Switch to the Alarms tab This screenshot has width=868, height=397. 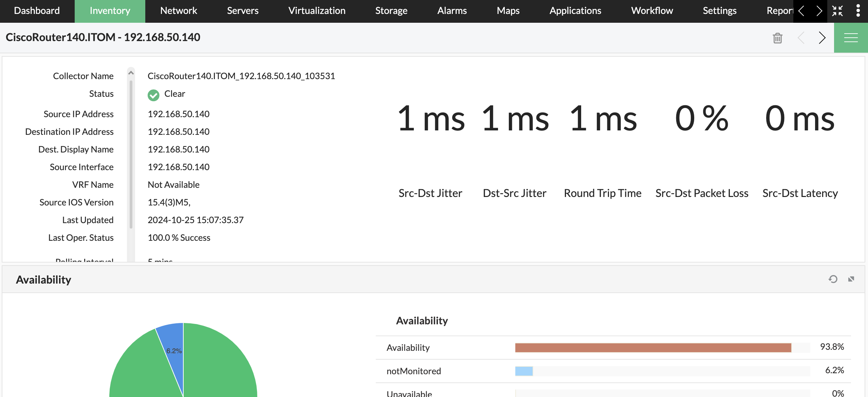click(x=452, y=11)
